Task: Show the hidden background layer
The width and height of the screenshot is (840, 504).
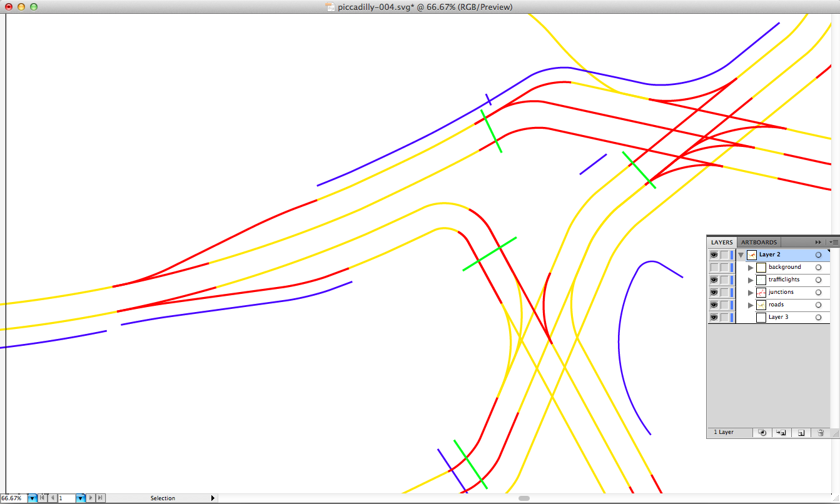Action: click(714, 267)
